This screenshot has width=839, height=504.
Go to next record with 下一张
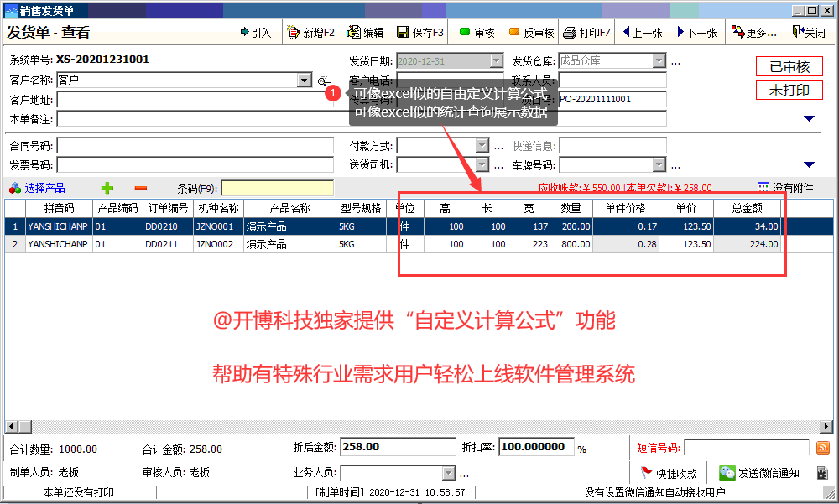point(697,33)
